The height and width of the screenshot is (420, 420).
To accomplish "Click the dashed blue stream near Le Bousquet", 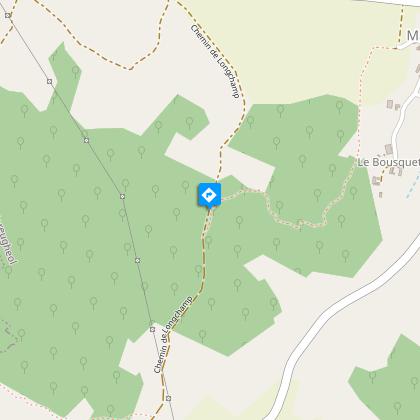I will (413, 185).
